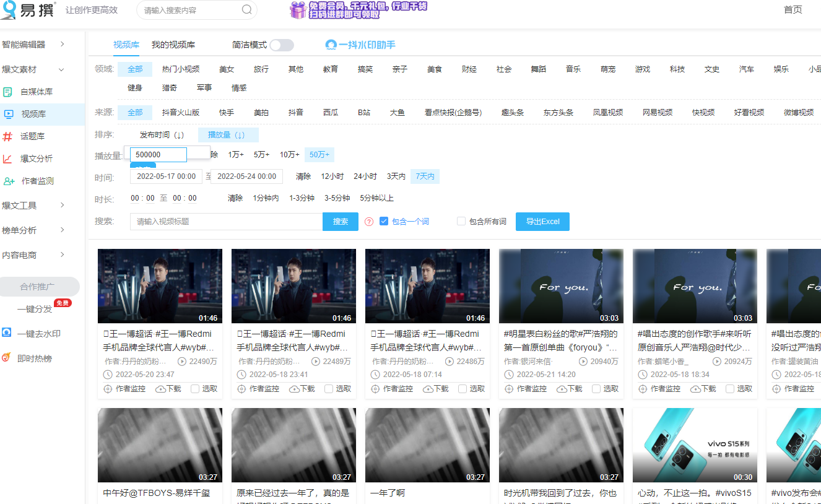This screenshot has height=504, width=821.
Task: Click in the 500000 play count field
Action: 159,155
